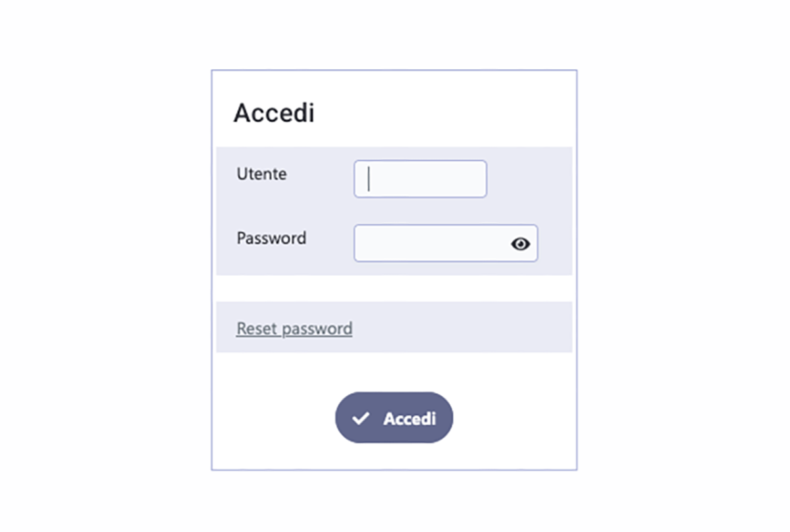Click the Password field label

click(x=271, y=238)
